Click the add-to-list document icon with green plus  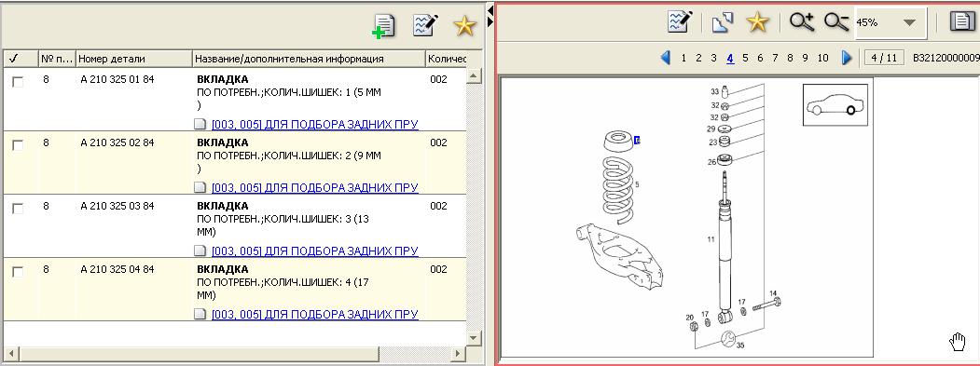383,26
